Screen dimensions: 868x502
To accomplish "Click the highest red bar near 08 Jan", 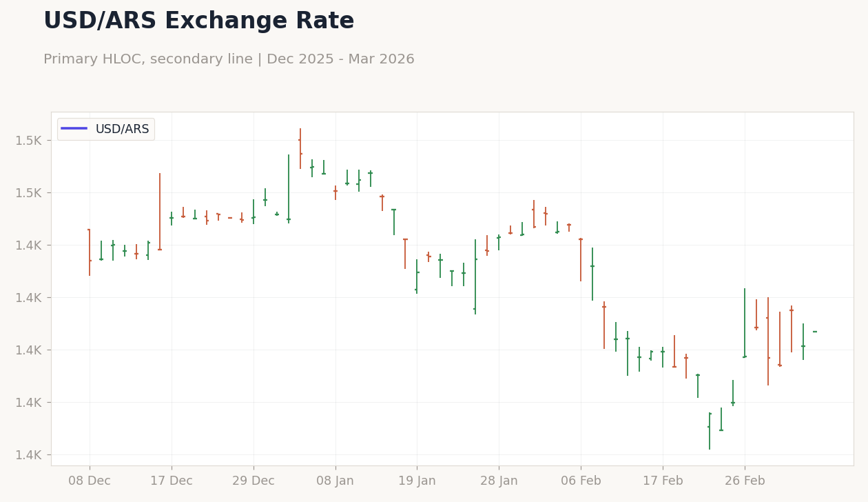I will (300, 148).
